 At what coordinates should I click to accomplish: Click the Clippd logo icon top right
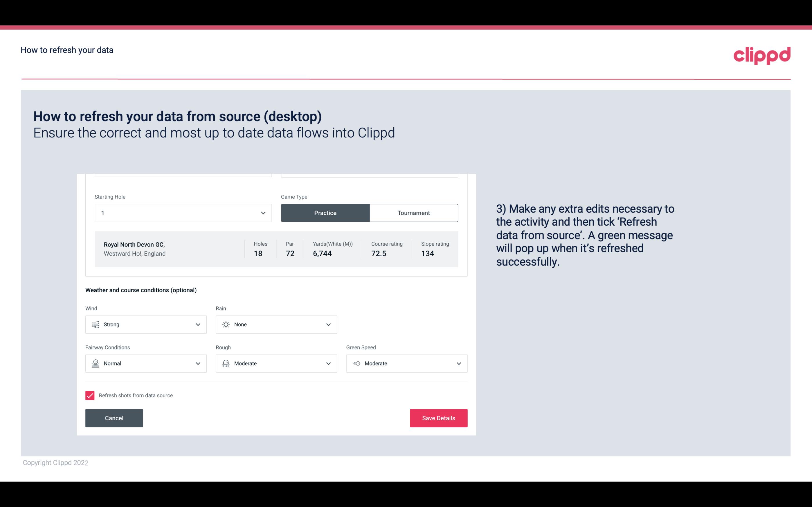762,54
